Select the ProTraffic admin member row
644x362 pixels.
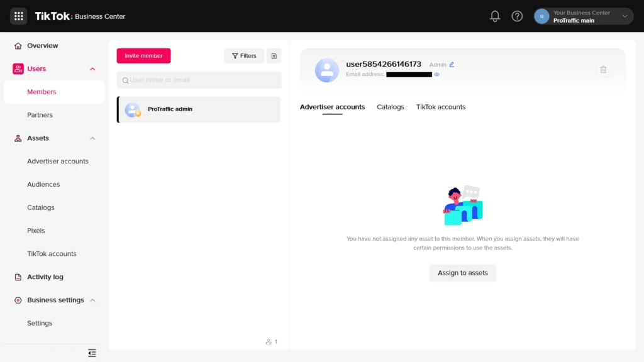[x=199, y=109]
